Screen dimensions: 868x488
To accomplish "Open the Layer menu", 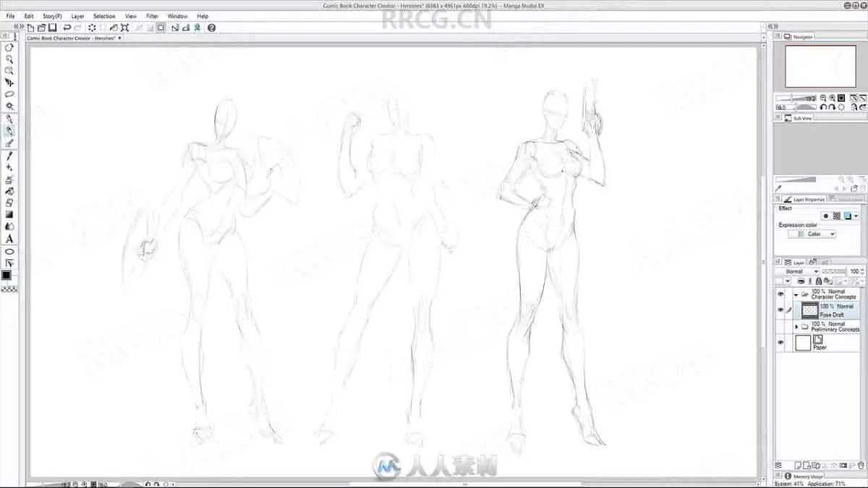I will coord(77,16).
